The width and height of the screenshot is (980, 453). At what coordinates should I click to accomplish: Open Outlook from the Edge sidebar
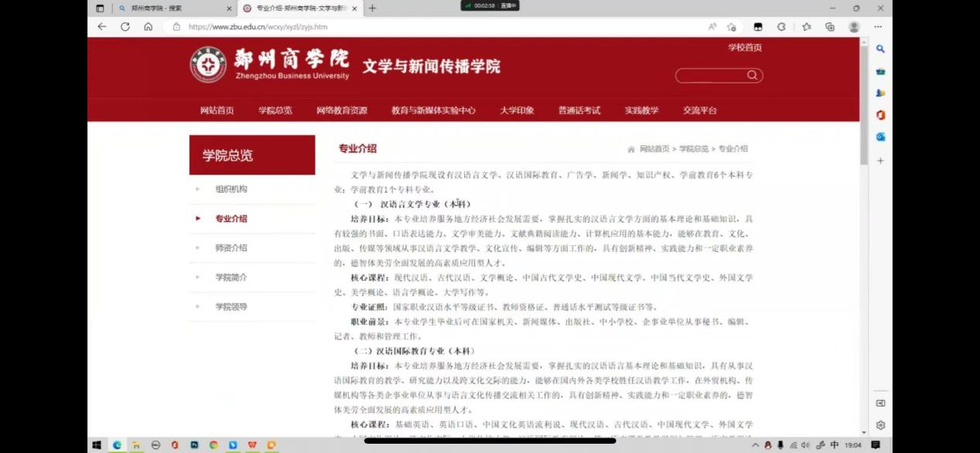click(x=880, y=137)
